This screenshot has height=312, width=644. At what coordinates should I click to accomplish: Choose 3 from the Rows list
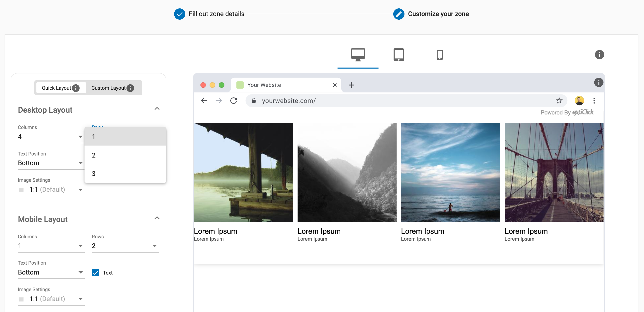(x=125, y=174)
